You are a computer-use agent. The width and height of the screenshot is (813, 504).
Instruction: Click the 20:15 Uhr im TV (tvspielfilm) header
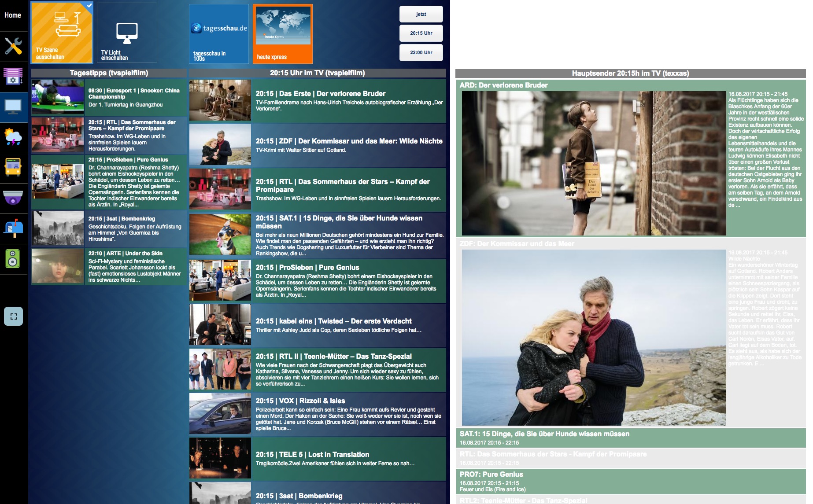[x=317, y=73]
